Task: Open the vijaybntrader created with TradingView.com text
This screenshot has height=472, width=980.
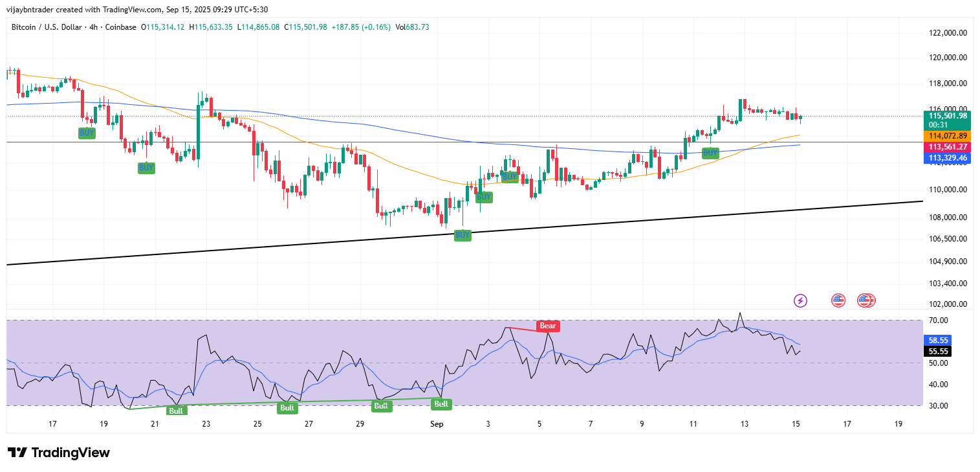Action: (85, 9)
